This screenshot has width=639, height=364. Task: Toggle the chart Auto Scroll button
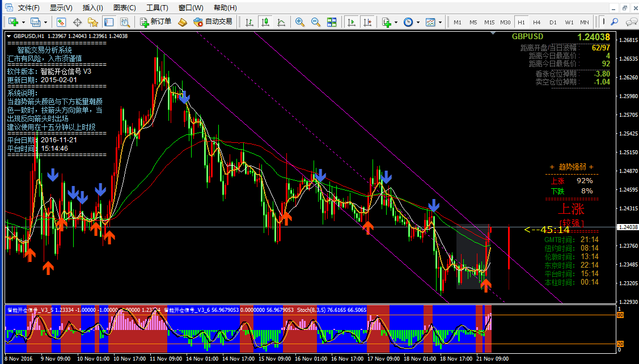(x=352, y=22)
